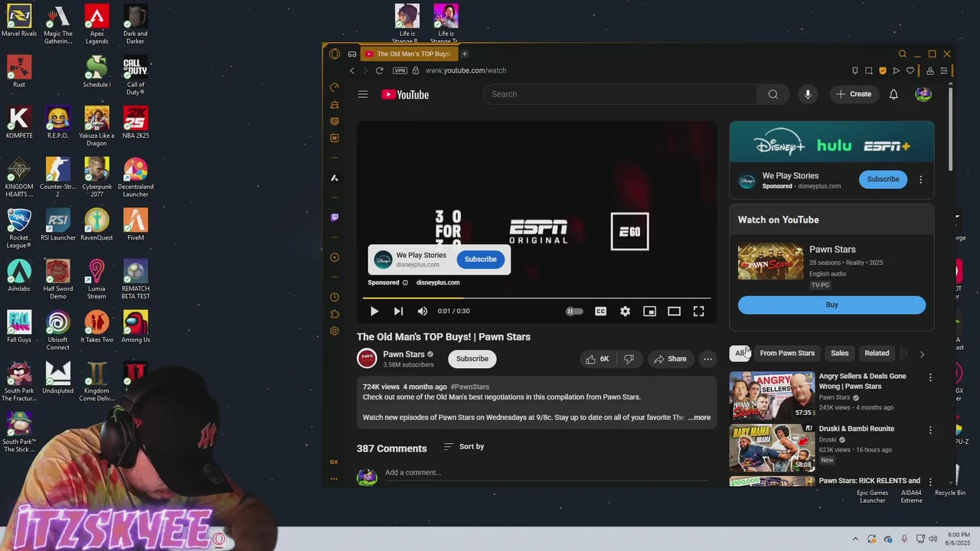Screen dimensions: 980x551
Task: Open the Twitch sidebar panel in Opera GX
Action: pos(335,217)
